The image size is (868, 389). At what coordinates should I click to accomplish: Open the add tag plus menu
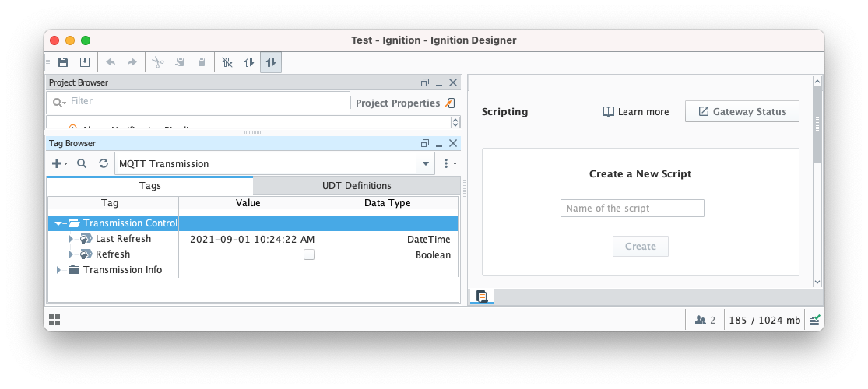point(59,164)
